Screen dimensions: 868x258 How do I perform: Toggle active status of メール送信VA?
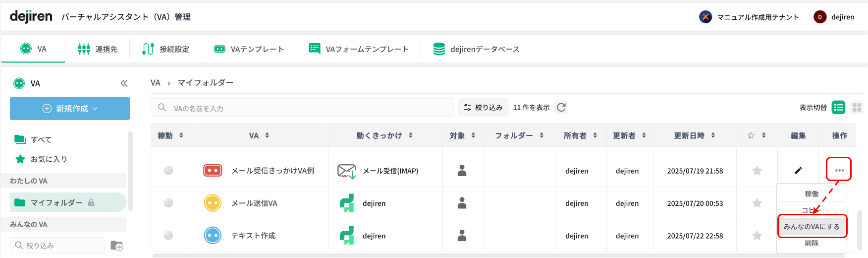(168, 203)
